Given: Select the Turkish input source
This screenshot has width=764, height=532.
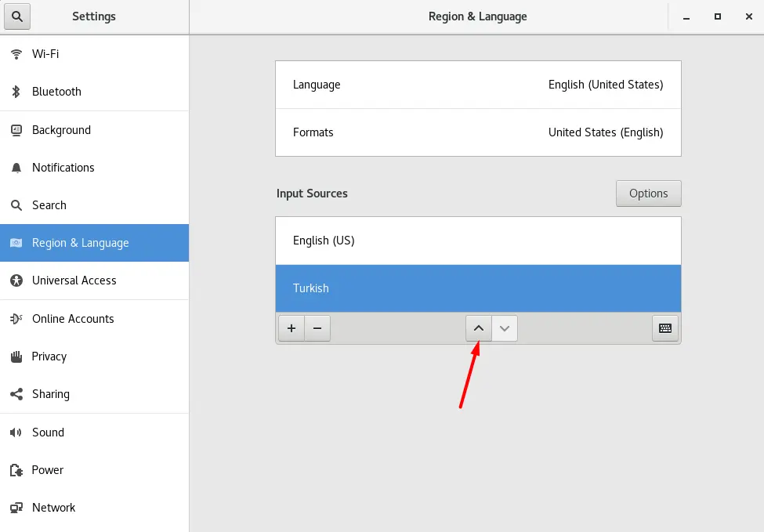Looking at the screenshot, I should click(478, 288).
